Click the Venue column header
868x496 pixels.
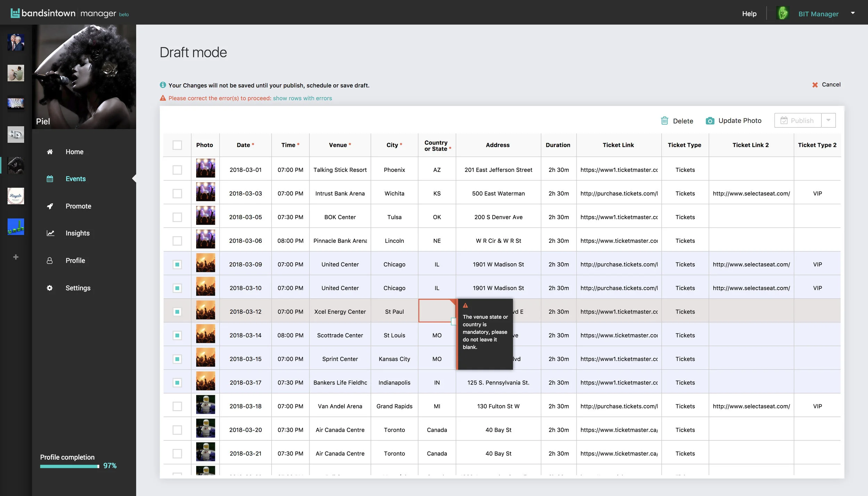[x=340, y=145]
